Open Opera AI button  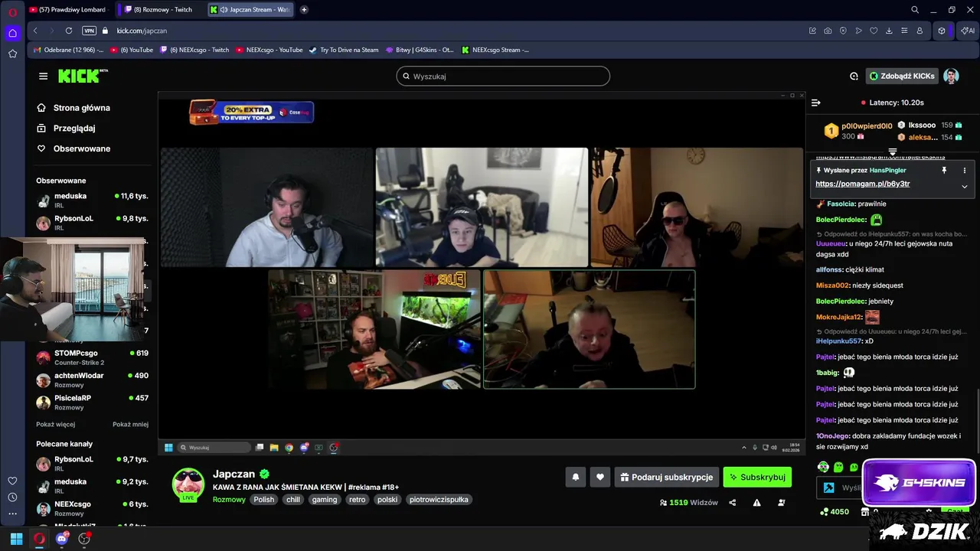pos(967,31)
